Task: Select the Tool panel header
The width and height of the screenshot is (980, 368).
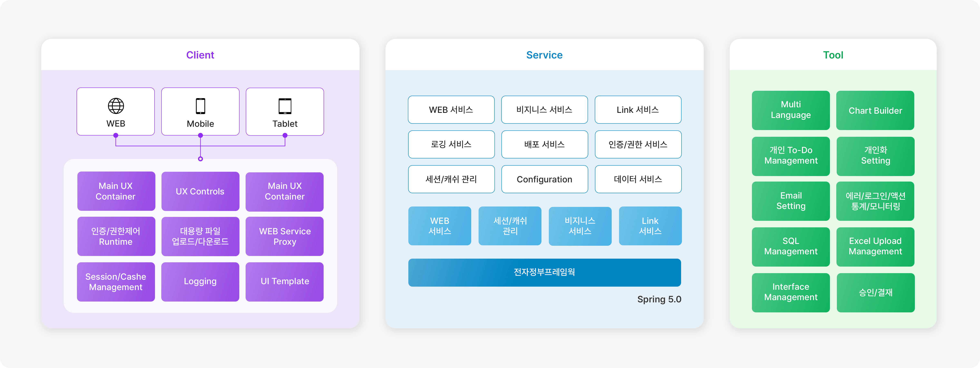Action: click(x=833, y=55)
